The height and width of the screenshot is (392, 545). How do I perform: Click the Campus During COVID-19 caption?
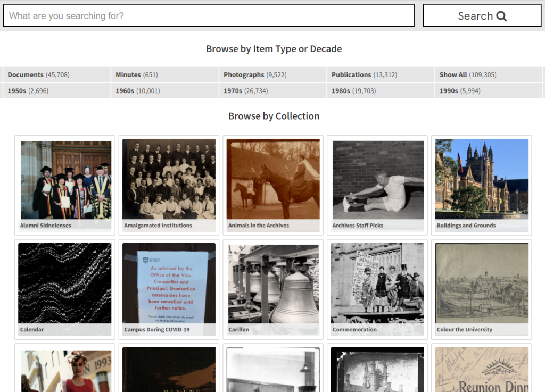coord(157,329)
